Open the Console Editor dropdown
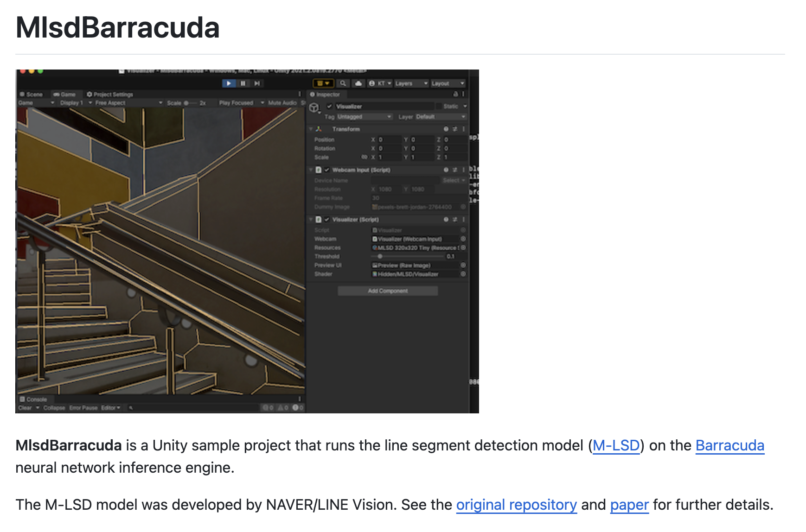Viewport: 806px width, 532px height. (111, 408)
